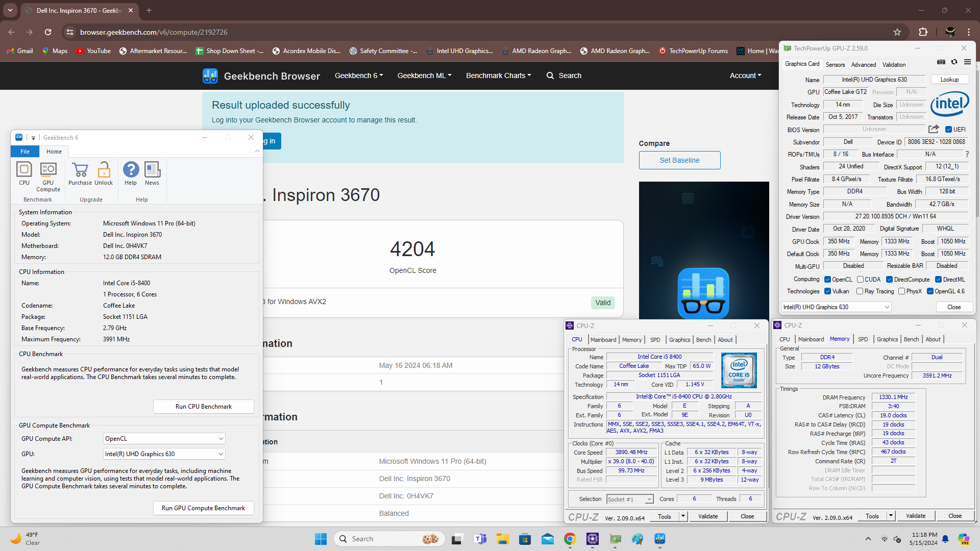980x551 pixels.
Task: Open Microsoft Store from the taskbar
Action: coord(525,539)
